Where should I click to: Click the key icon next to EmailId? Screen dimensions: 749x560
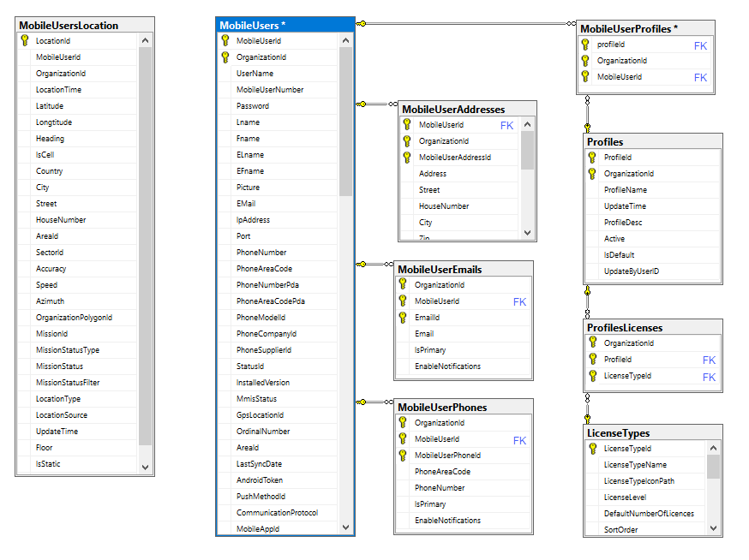click(x=403, y=318)
